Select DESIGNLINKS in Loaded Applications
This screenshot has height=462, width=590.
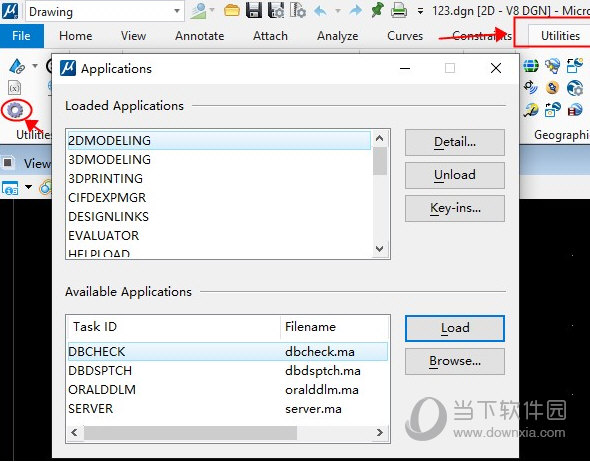pos(219,216)
